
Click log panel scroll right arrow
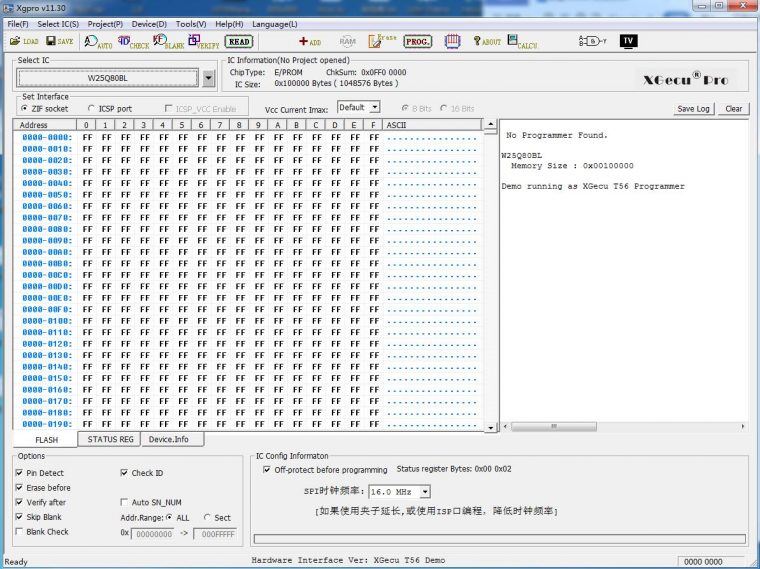tap(743, 427)
